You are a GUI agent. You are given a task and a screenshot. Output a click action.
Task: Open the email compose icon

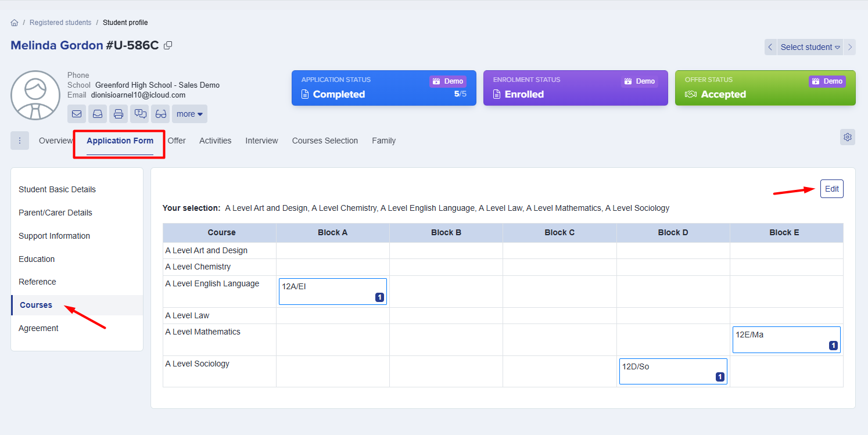pyautogui.click(x=76, y=114)
